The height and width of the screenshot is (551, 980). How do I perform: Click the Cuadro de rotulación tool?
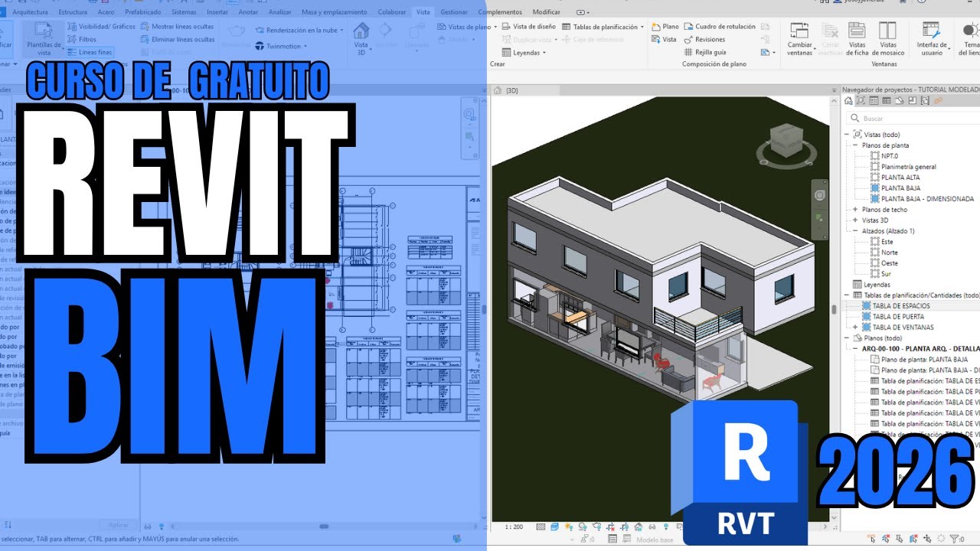[x=720, y=27]
